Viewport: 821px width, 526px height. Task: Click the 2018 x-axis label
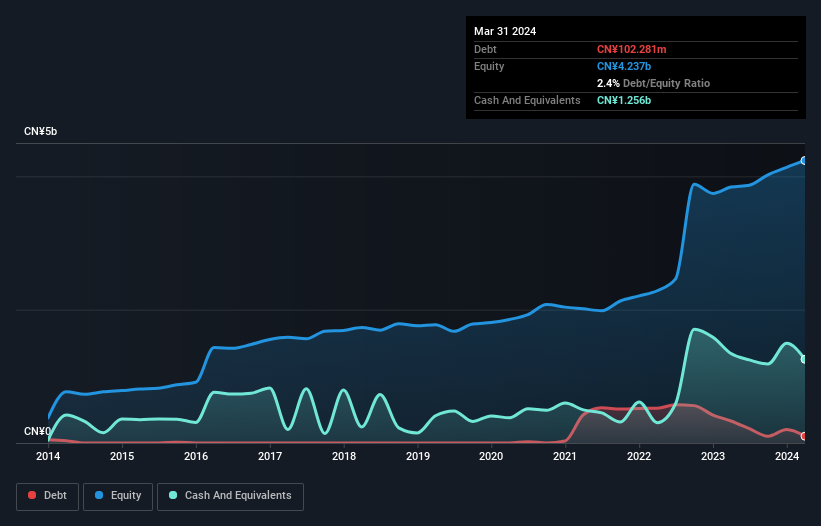pyautogui.click(x=344, y=456)
